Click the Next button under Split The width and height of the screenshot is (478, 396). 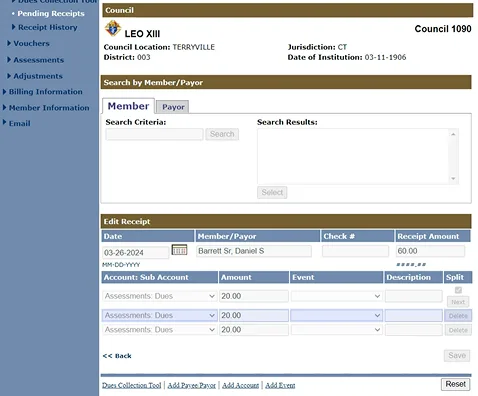point(458,302)
